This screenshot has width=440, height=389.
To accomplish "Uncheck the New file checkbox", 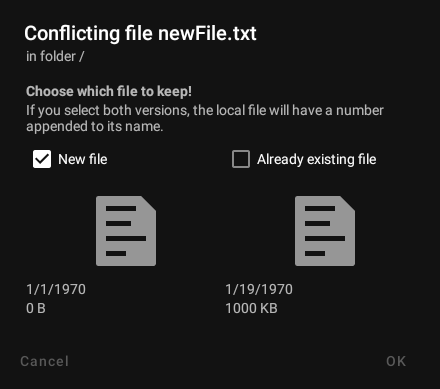I will (42, 159).
